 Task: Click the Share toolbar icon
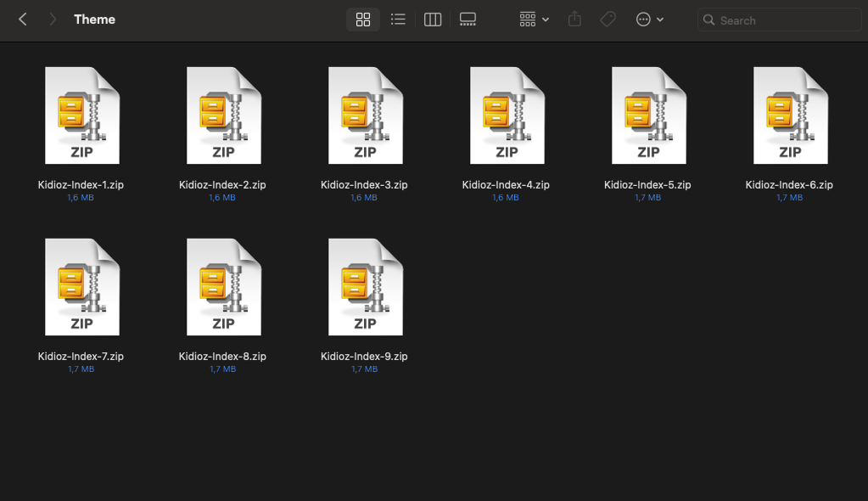click(574, 20)
